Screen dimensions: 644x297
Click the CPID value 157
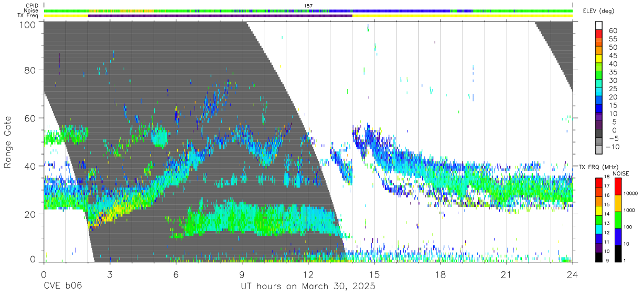(308, 6)
